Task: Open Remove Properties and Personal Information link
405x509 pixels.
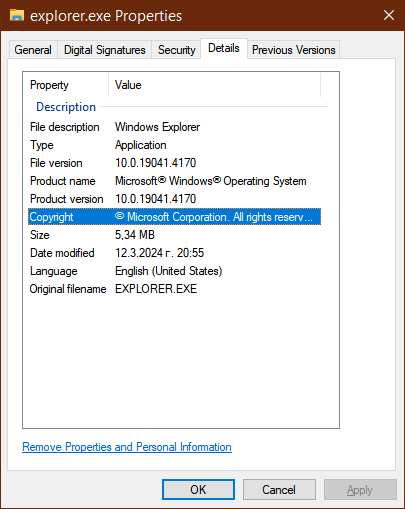Action: 127,447
